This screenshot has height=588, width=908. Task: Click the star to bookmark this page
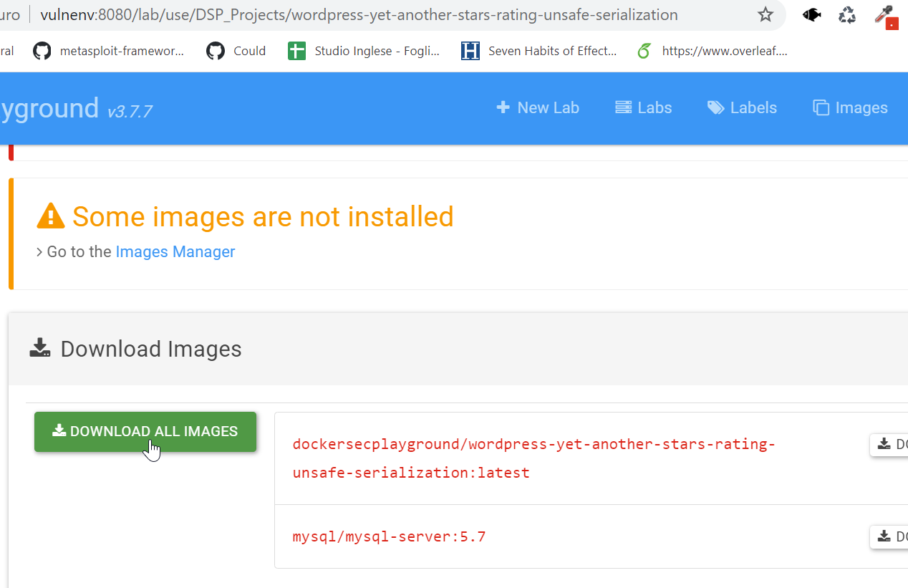765,15
